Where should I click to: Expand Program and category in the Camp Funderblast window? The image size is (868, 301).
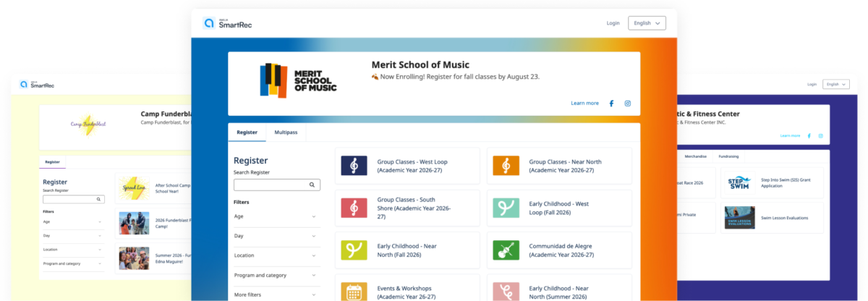73,263
